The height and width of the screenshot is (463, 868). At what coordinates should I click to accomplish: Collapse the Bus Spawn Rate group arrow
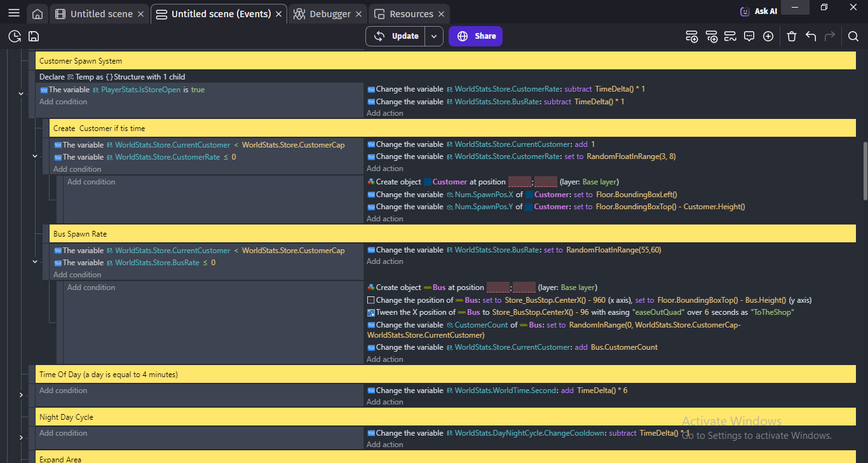click(35, 261)
